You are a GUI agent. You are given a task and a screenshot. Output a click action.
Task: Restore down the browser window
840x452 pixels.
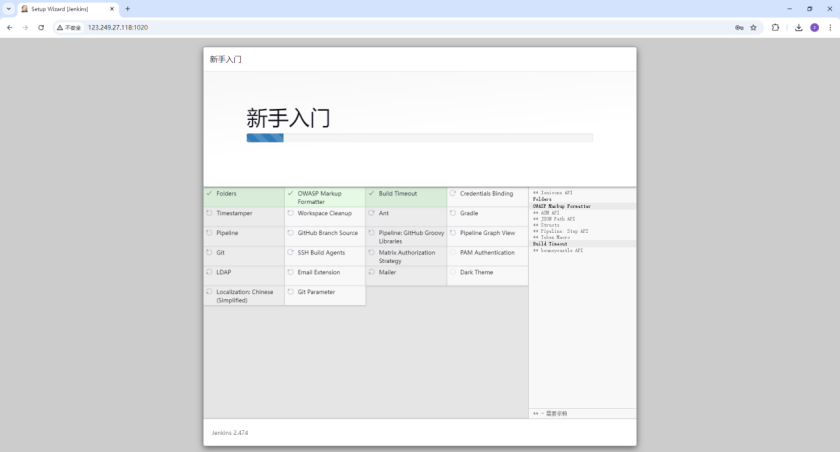tap(809, 9)
